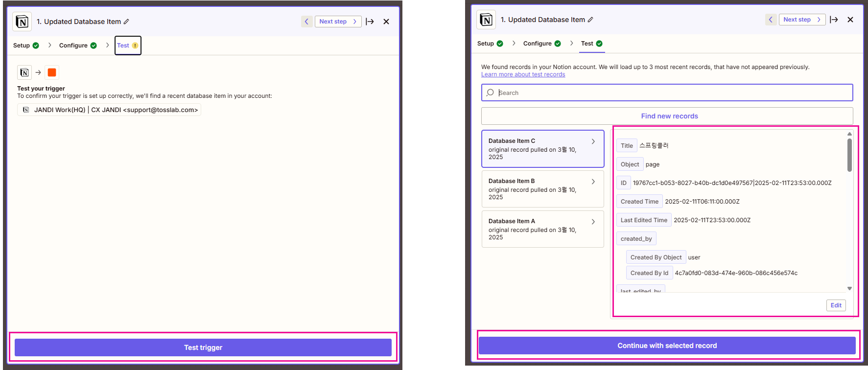Click the expand-panel arrow icon in the found-records panel
Image resolution: width=868 pixels, height=370 pixels.
click(834, 20)
